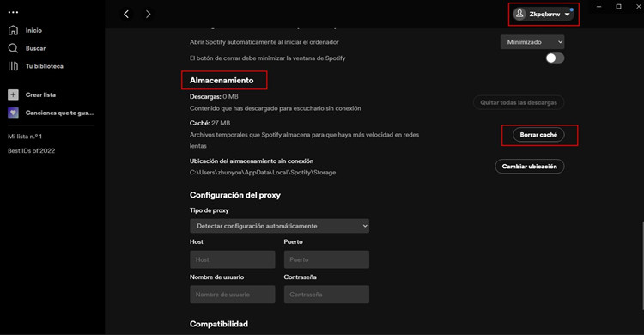Click the user profile avatar icon

(x=519, y=14)
